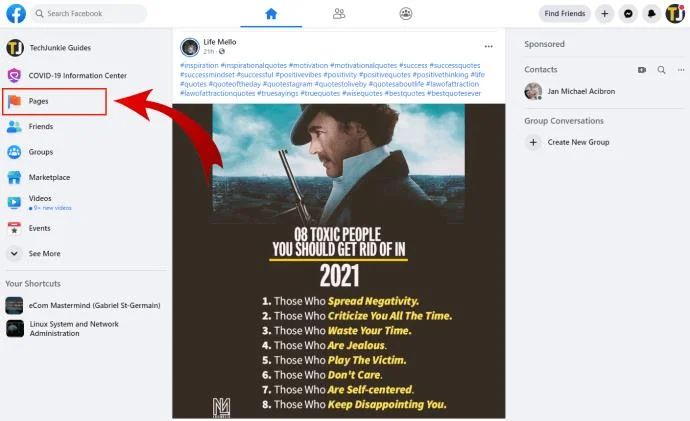
Task: Start a new video call room icon in Contacts
Action: click(642, 70)
